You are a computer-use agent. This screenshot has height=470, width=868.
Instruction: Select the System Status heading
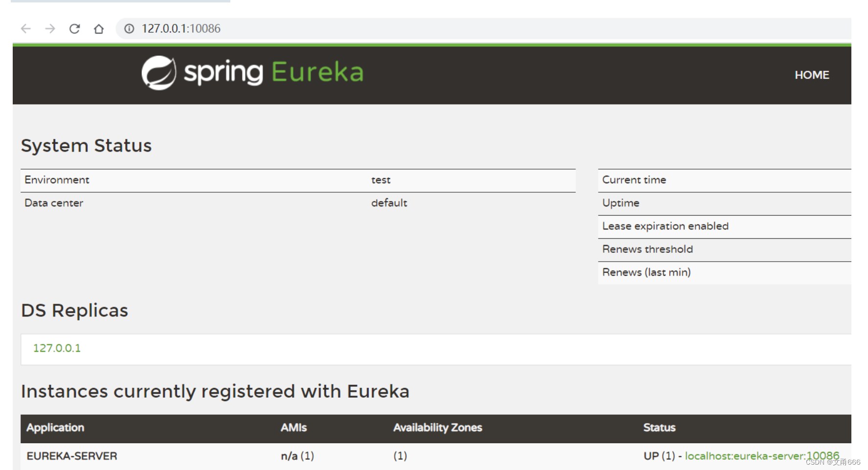pyautogui.click(x=86, y=146)
